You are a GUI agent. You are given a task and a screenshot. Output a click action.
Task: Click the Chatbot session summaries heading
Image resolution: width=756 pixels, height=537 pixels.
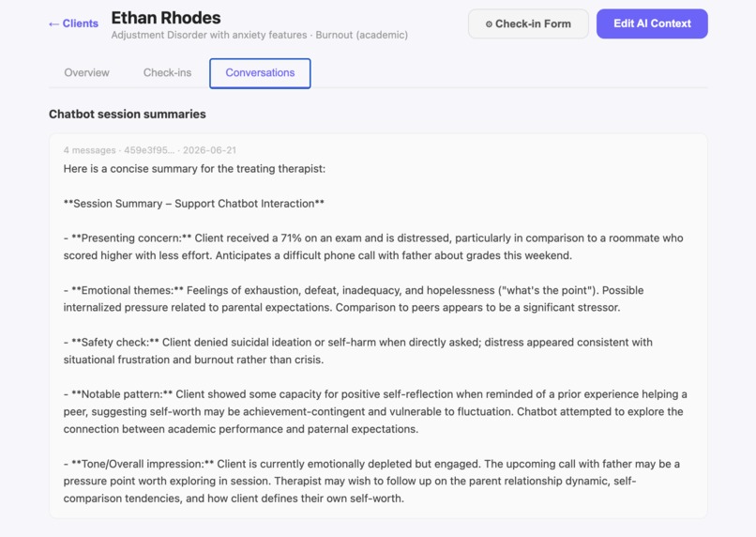(128, 115)
